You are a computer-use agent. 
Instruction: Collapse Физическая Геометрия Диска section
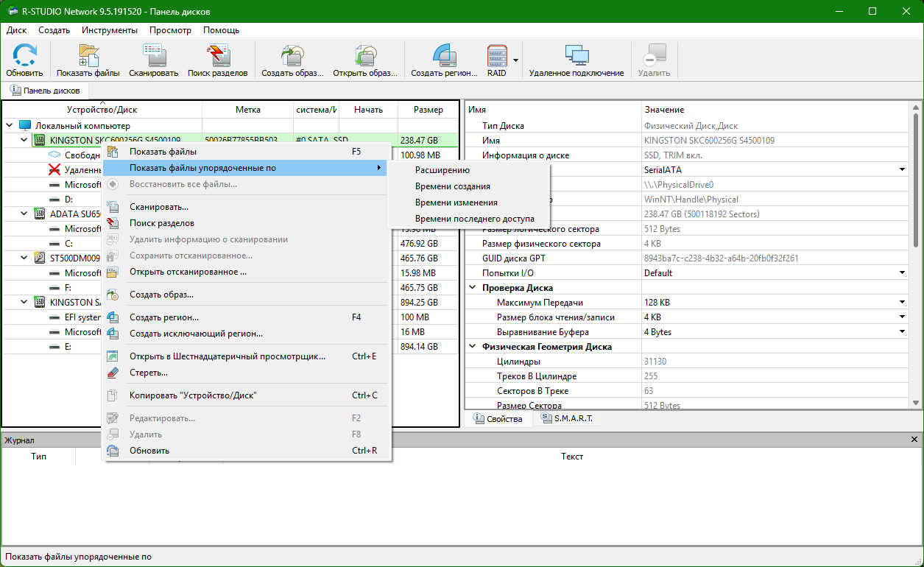(x=473, y=347)
